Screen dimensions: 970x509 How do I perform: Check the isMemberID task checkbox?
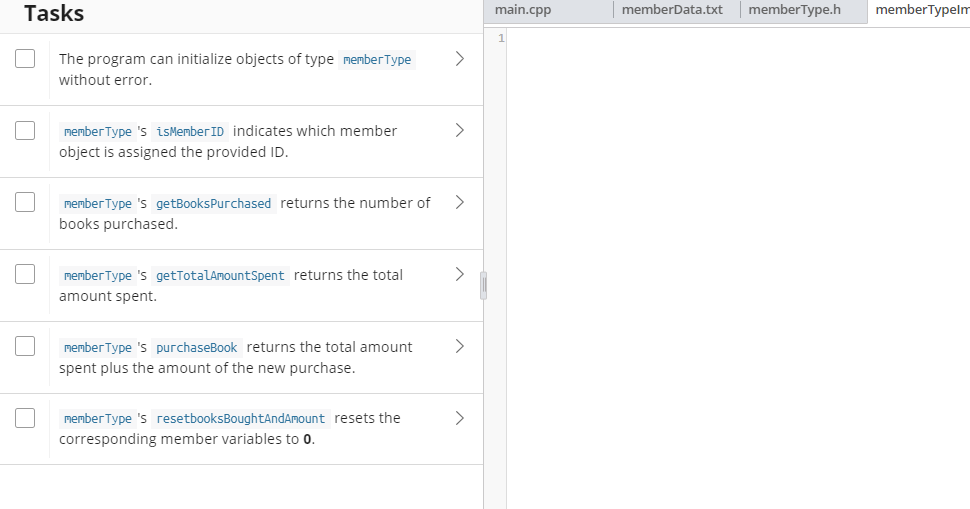pos(25,130)
